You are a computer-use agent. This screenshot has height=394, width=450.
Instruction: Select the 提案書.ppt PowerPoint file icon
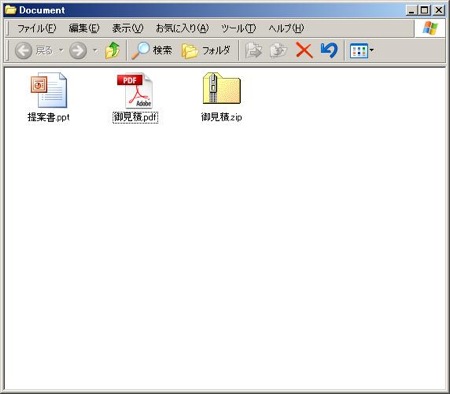click(49, 90)
